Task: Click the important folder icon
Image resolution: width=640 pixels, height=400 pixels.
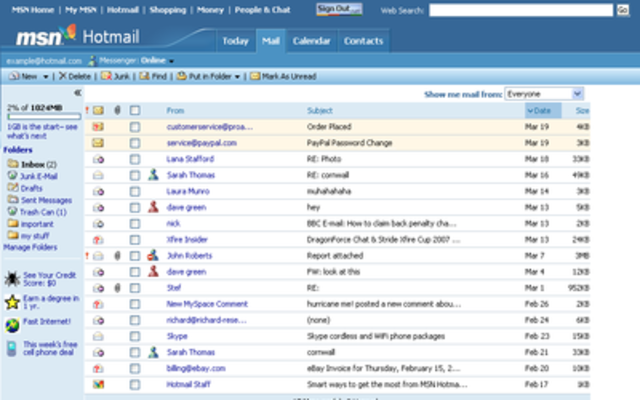Action: [x=13, y=223]
